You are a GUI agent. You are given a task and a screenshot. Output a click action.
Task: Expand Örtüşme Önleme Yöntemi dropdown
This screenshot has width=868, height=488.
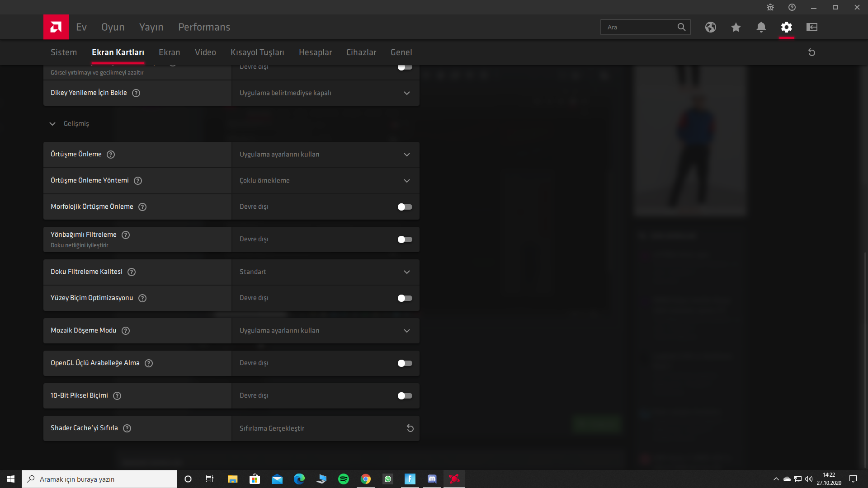click(x=325, y=181)
